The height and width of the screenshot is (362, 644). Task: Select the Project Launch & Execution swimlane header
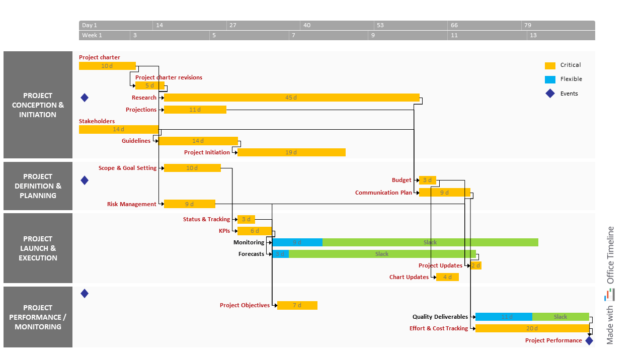click(x=38, y=248)
